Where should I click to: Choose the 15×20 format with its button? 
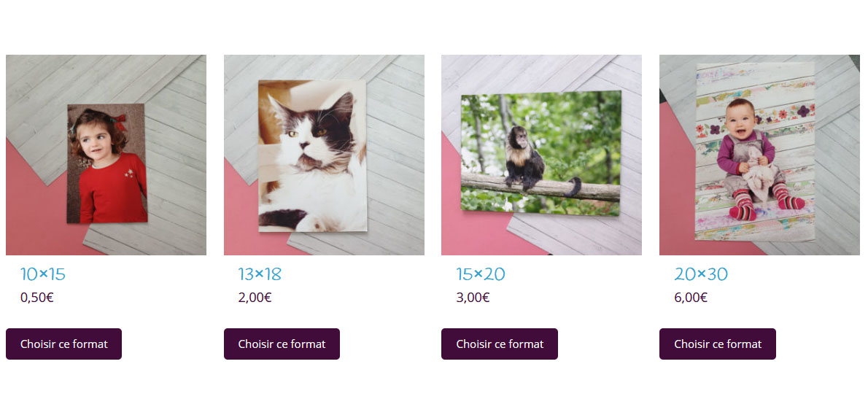[x=500, y=344]
